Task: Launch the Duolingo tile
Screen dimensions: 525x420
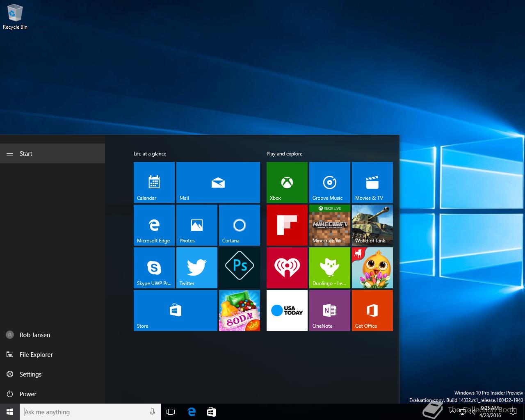Action: pyautogui.click(x=330, y=268)
